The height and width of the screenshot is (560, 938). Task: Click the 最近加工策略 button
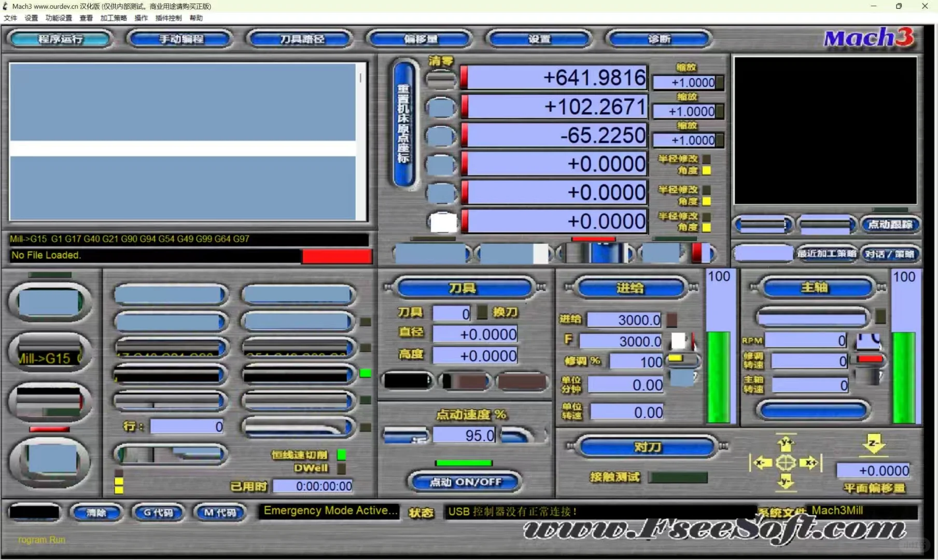[x=827, y=254]
